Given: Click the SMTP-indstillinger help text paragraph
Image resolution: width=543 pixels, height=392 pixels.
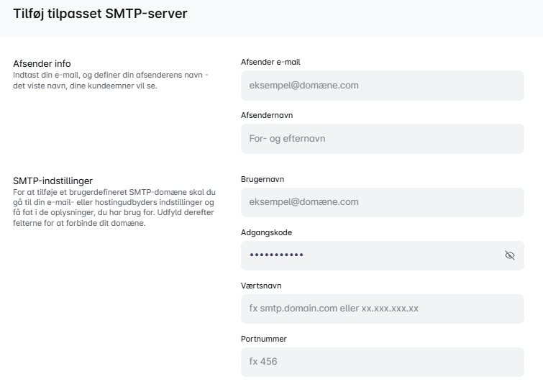Looking at the screenshot, I should pyautogui.click(x=114, y=208).
